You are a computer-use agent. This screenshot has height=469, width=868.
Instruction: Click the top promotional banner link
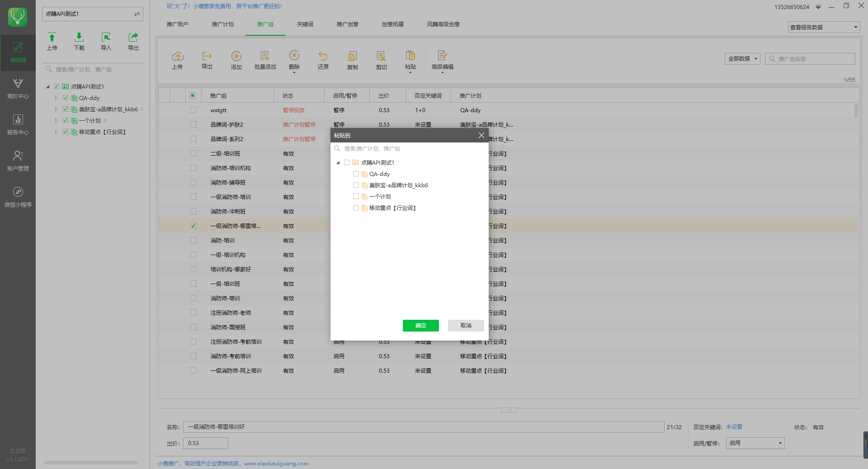(x=224, y=6)
